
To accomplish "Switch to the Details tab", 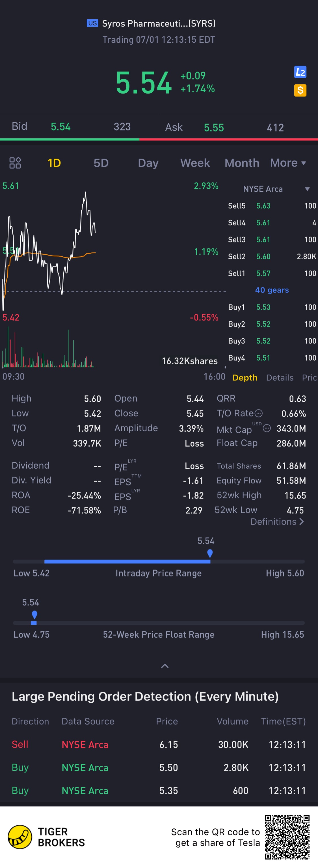I will coord(280,378).
